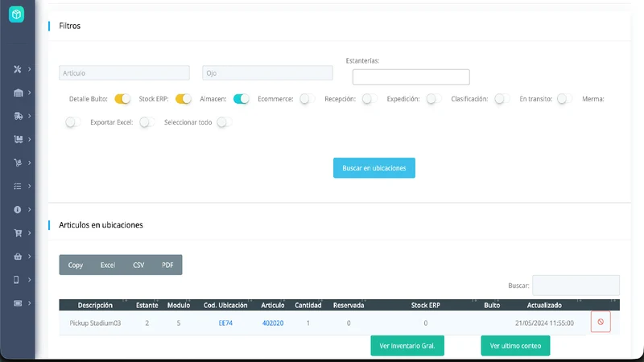The width and height of the screenshot is (644, 362).
Task: Sort table by Stock ERP column header
Action: (426, 306)
